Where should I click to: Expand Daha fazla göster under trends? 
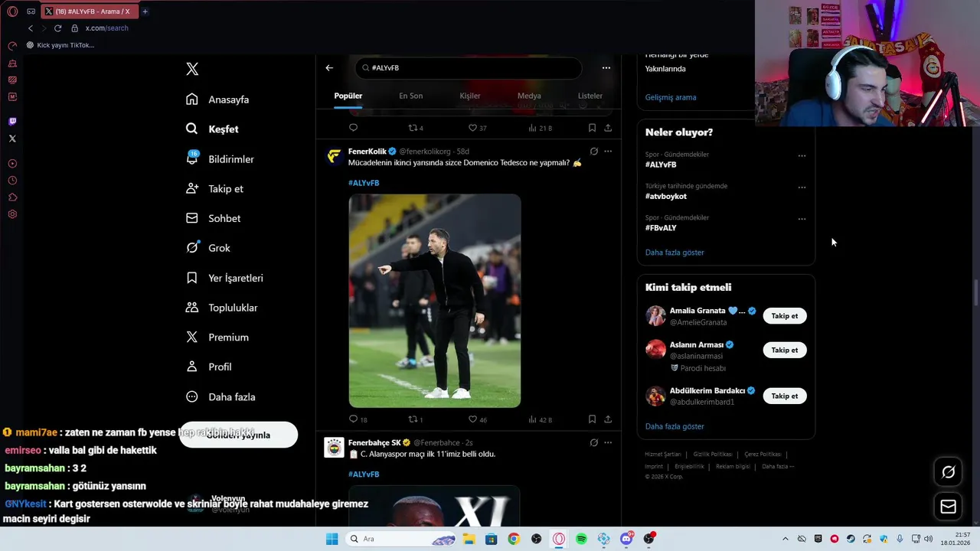(675, 253)
